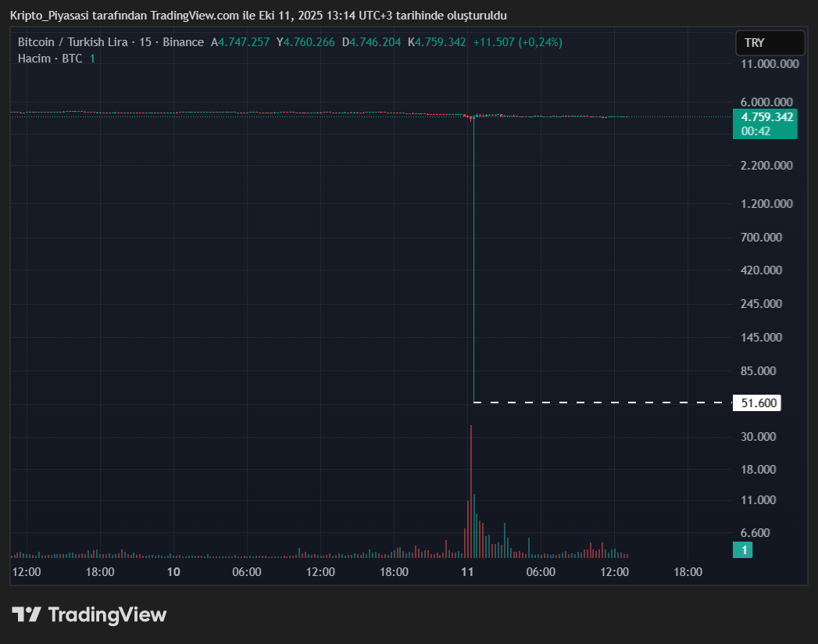The height and width of the screenshot is (644, 818).
Task: Click the green volume value badge 1
Action: [744, 550]
